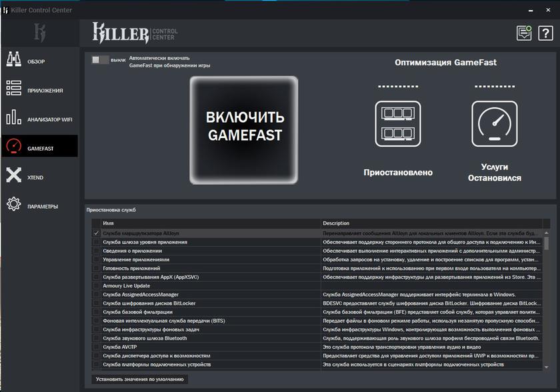Screen dimensions: 560x392
Task: Uncheck Служба маршрутизатора AllJoyn checkbox
Action: coord(97,233)
